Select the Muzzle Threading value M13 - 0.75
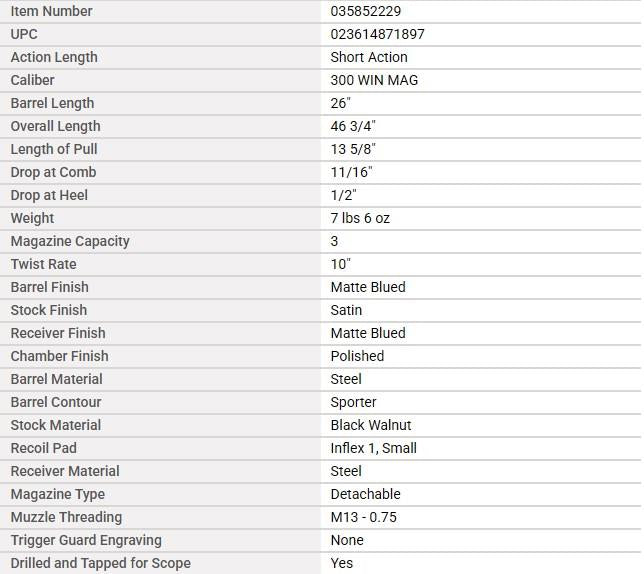 click(363, 517)
